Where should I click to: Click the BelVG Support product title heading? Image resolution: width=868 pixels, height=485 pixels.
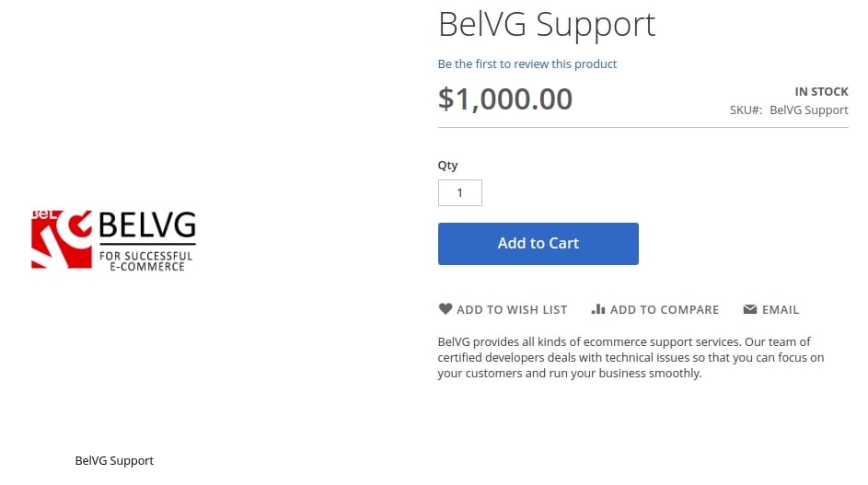pos(547,24)
